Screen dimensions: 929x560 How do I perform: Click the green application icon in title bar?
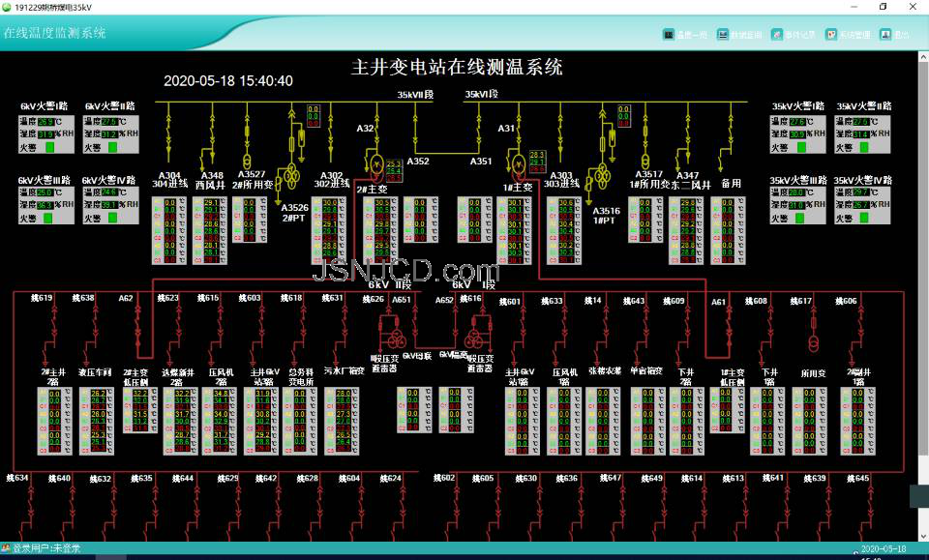pyautogui.click(x=7, y=7)
